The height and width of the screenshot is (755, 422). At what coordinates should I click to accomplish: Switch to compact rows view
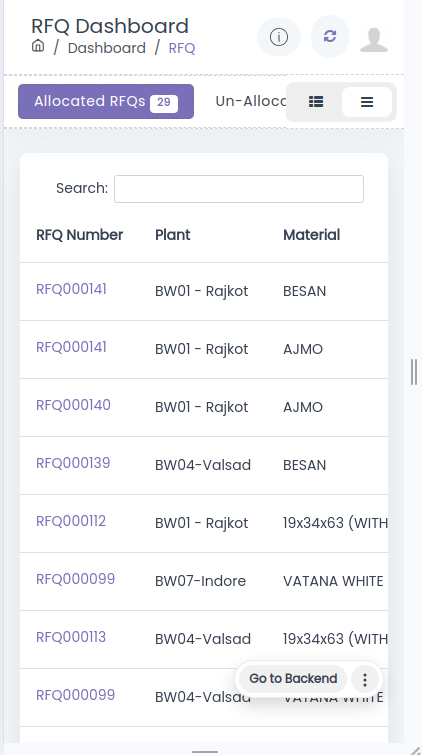[x=367, y=102]
